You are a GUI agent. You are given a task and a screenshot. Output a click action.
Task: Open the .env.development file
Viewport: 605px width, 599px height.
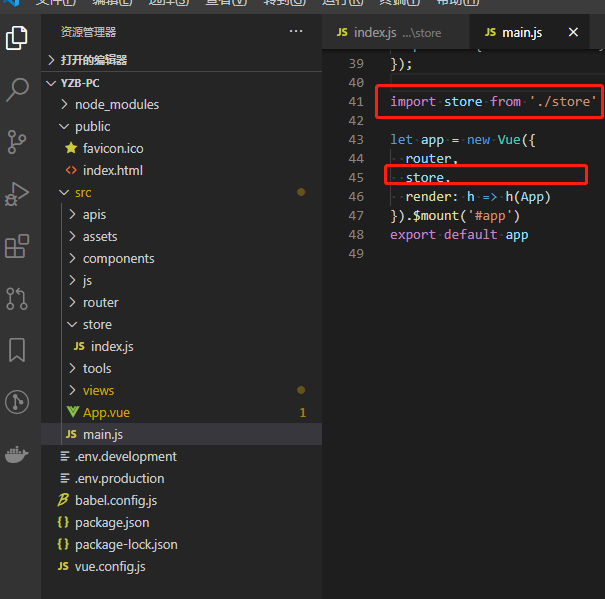pos(125,456)
